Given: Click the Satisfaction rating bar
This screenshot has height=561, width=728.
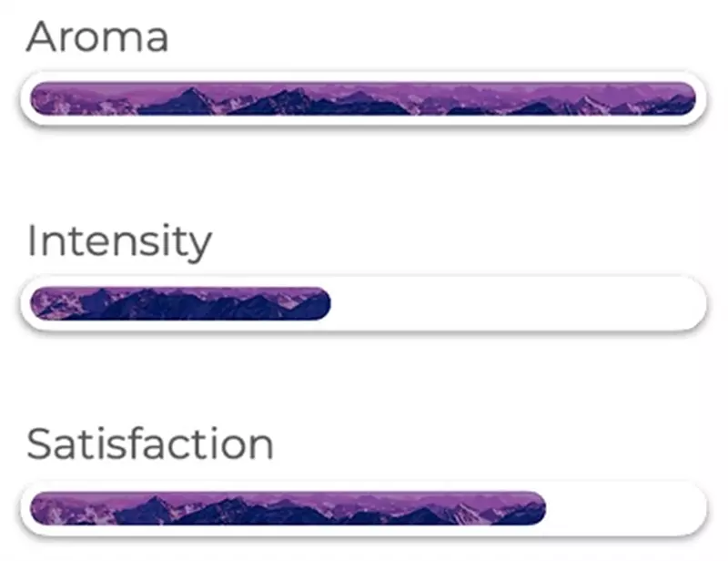Looking at the screenshot, I should [363, 509].
